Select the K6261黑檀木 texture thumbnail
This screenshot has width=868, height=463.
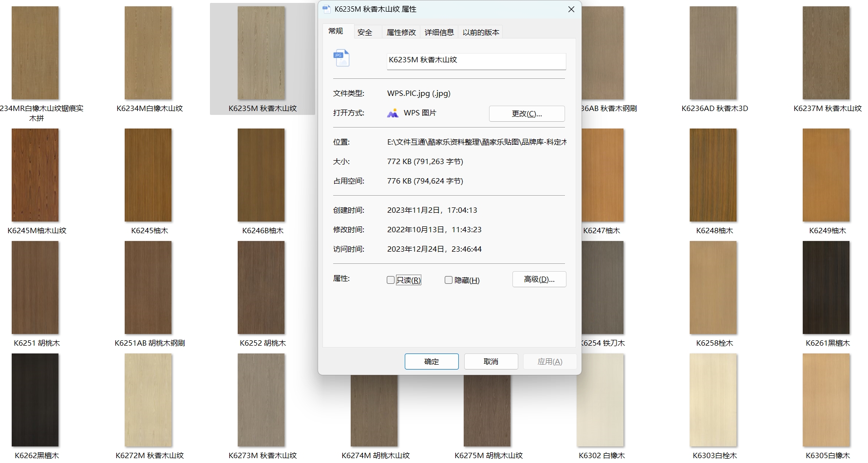[826, 288]
